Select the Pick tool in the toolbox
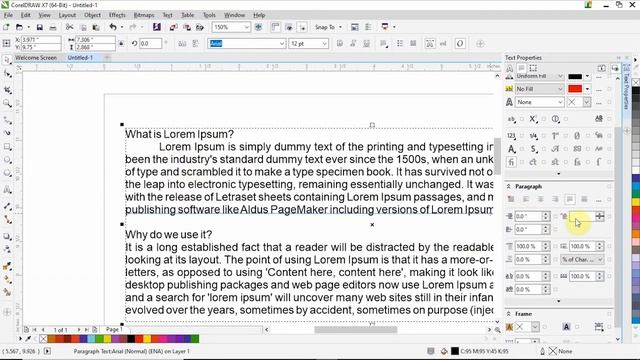640x360 pixels. tap(7, 60)
